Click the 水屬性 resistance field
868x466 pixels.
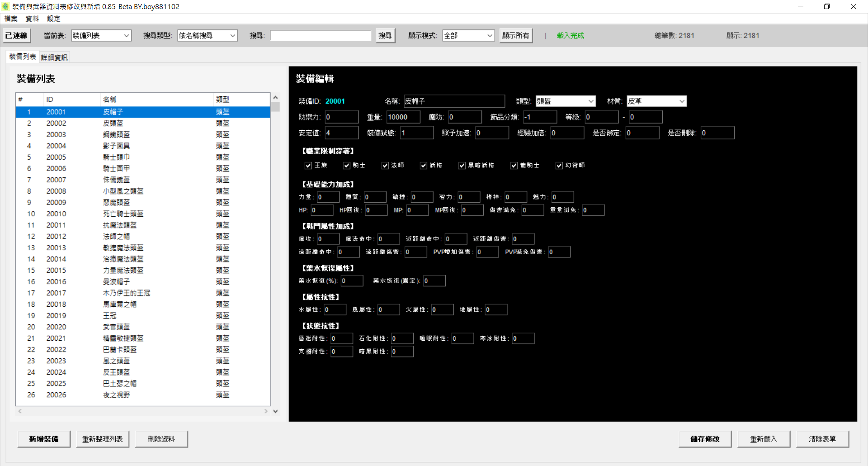pyautogui.click(x=335, y=309)
